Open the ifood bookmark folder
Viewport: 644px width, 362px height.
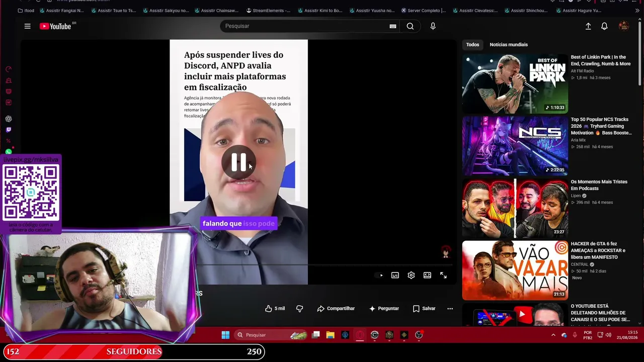click(x=26, y=11)
